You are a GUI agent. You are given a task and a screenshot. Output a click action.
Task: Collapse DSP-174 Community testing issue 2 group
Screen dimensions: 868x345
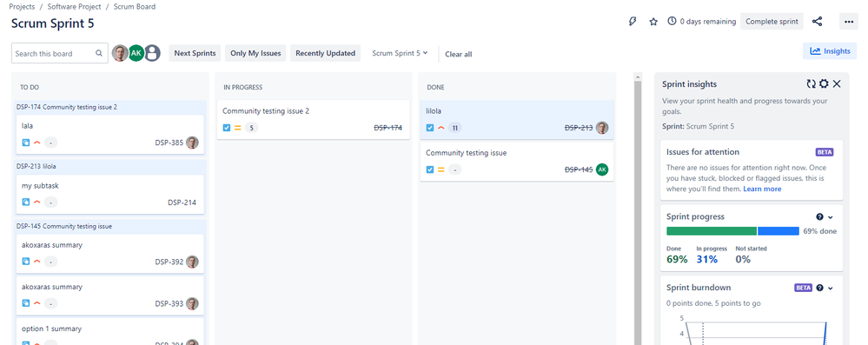tap(109, 107)
